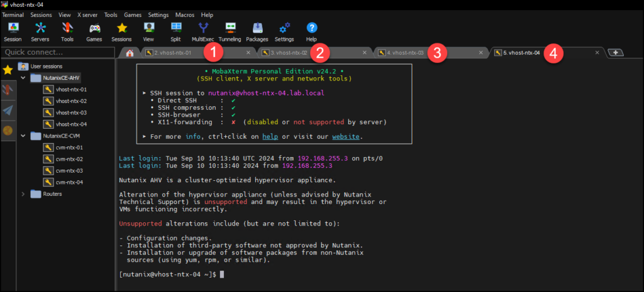This screenshot has width=644, height=292.
Task: Select the Tools sidebar panel icon
Action: coord(8,90)
